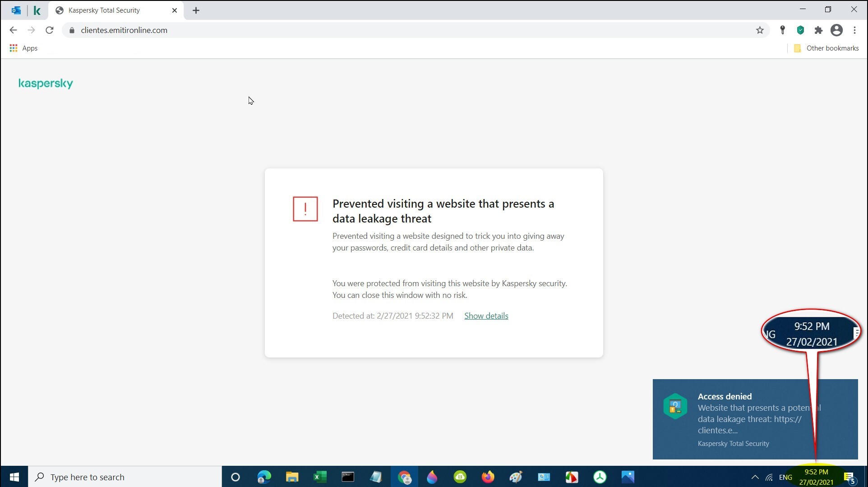Bookmark this page with the star icon
This screenshot has height=487, width=868.
tap(760, 30)
